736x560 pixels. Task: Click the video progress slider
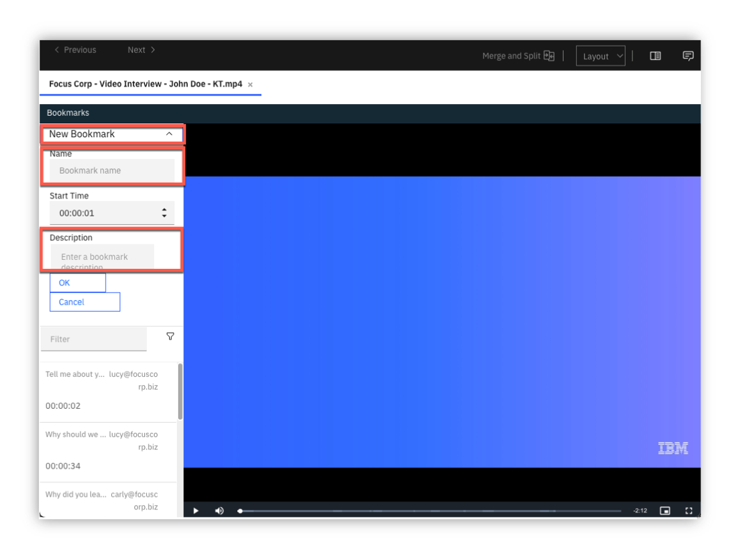click(430, 511)
